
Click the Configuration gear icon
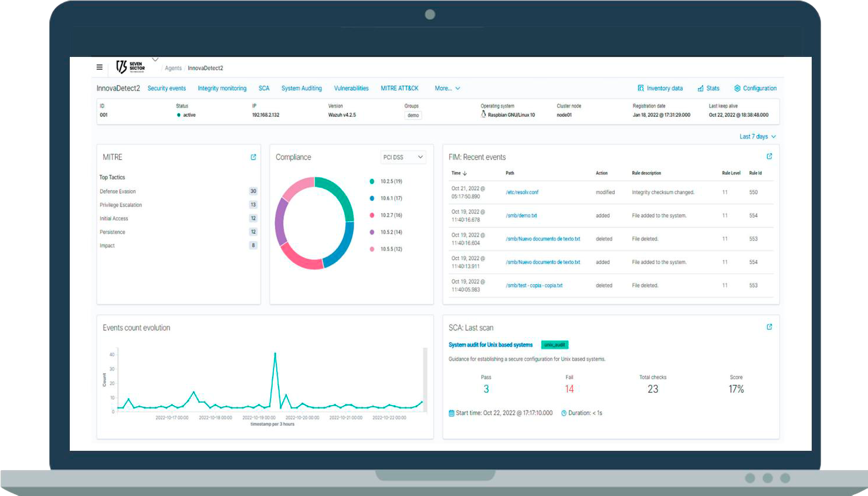coord(737,88)
